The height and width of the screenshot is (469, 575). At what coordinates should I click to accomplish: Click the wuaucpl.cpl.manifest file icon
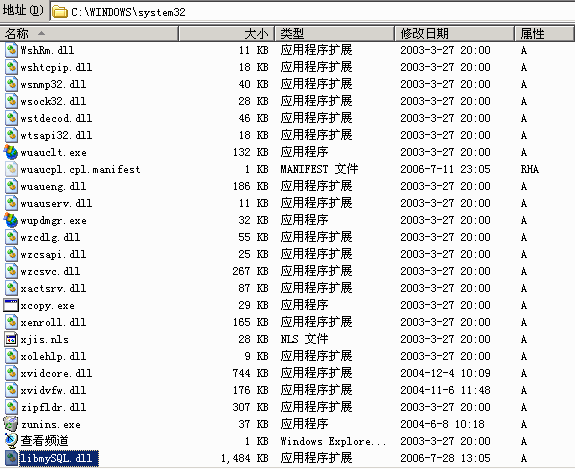click(11, 169)
